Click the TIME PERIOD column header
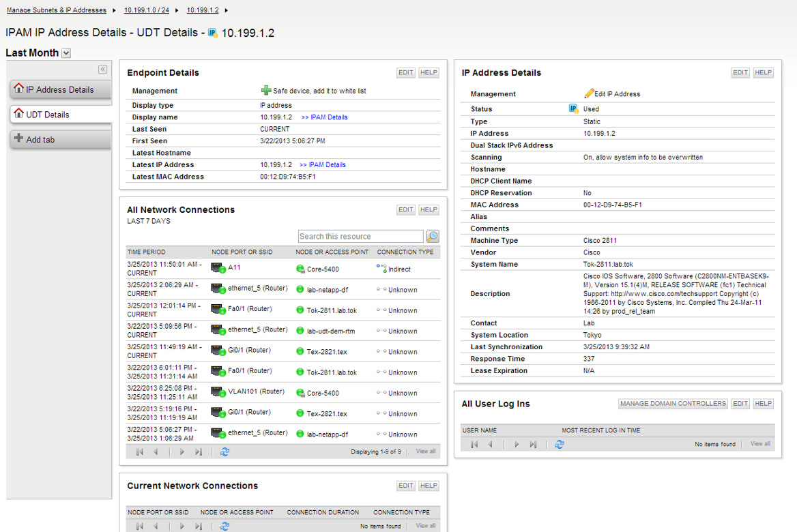 [147, 252]
